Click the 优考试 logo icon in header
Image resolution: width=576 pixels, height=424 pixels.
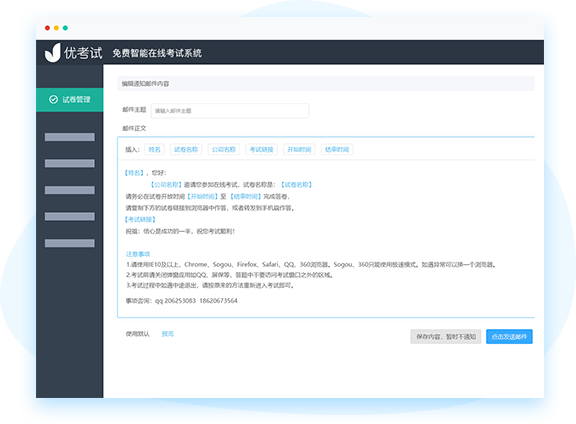(x=53, y=53)
